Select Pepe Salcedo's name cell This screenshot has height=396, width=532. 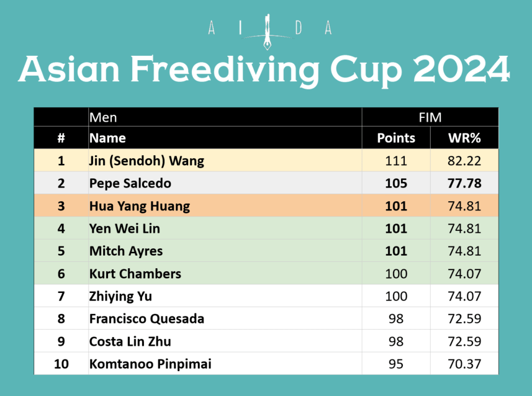(130, 184)
